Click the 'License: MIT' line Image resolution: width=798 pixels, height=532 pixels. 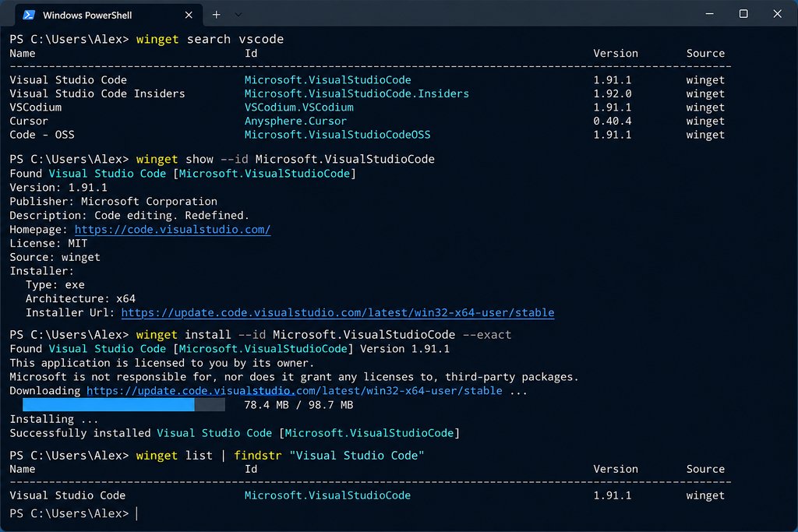pyautogui.click(x=48, y=243)
